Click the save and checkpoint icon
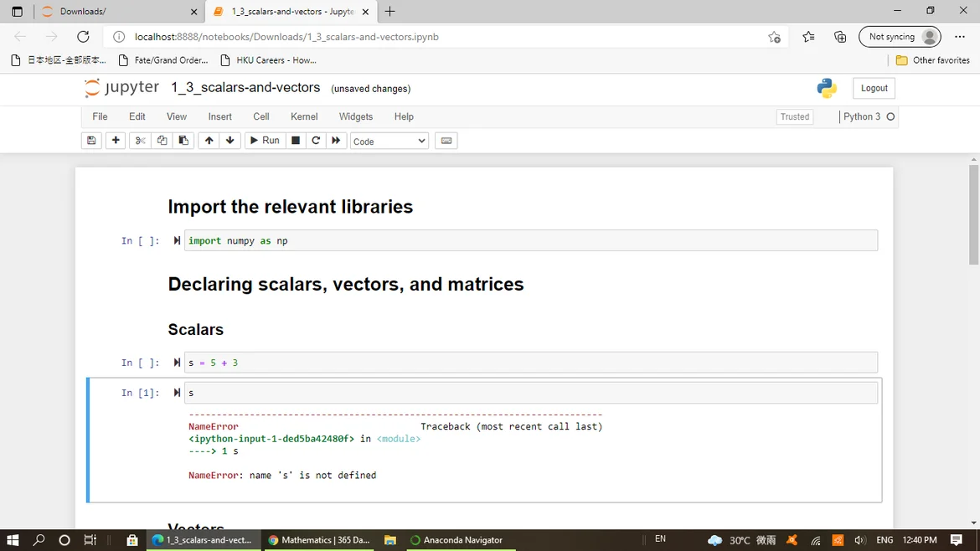This screenshot has height=551, width=980. (92, 141)
